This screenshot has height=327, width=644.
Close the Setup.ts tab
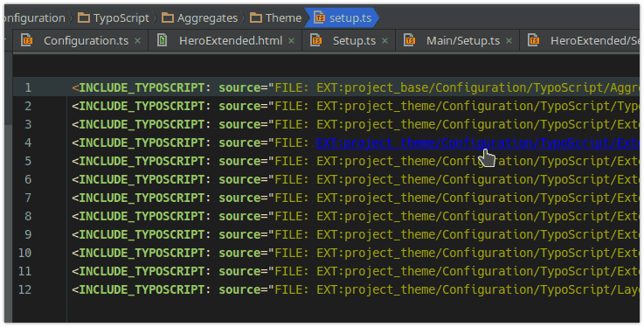pos(384,41)
